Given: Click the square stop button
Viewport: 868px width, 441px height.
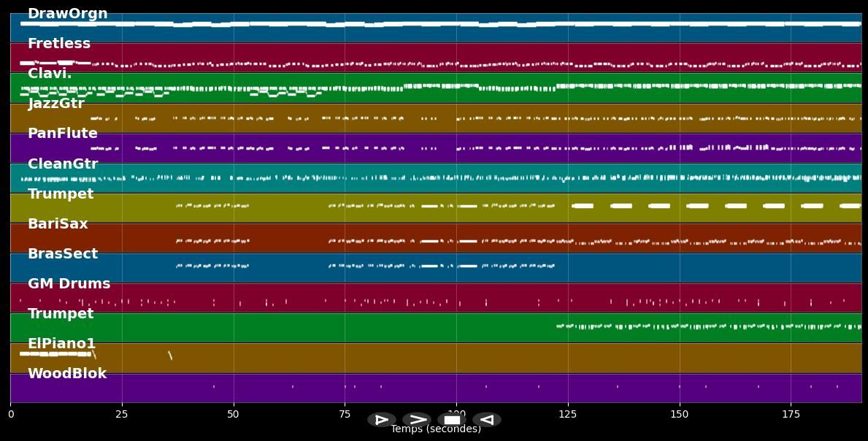Looking at the screenshot, I should (x=452, y=420).
